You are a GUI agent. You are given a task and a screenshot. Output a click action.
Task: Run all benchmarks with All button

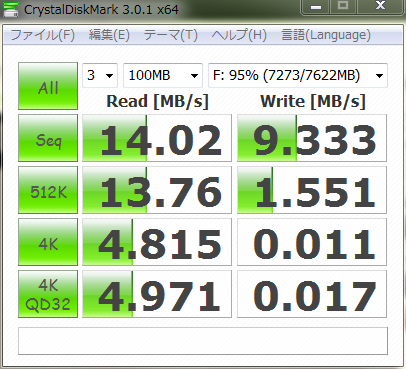(x=48, y=86)
